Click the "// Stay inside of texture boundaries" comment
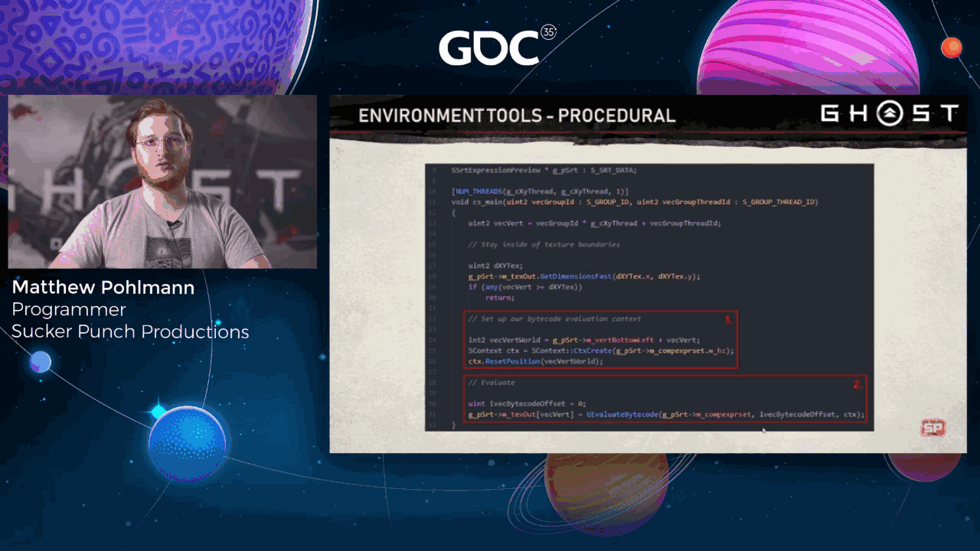The image size is (980, 551). tap(544, 245)
